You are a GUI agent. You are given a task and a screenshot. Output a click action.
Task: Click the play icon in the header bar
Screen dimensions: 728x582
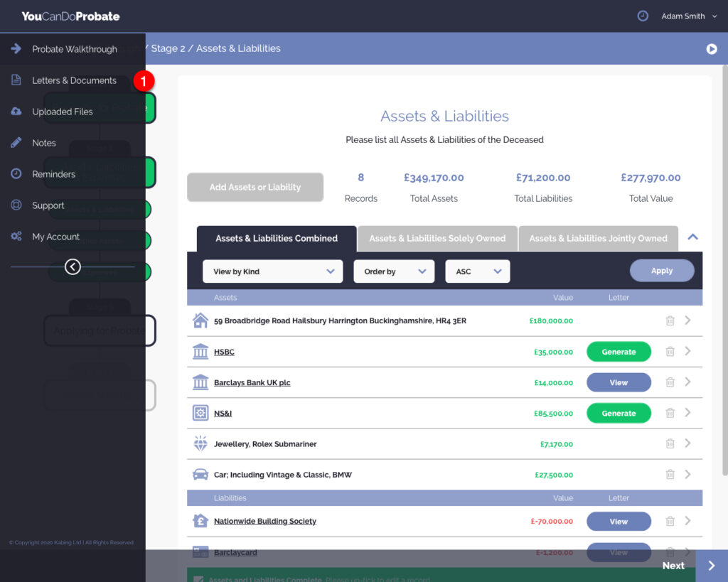click(711, 49)
